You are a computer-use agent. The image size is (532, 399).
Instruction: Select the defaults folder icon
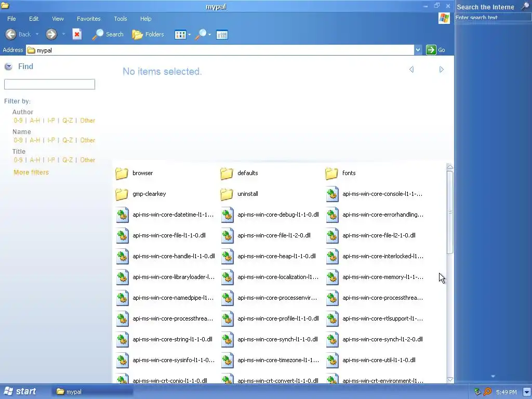coord(227,173)
